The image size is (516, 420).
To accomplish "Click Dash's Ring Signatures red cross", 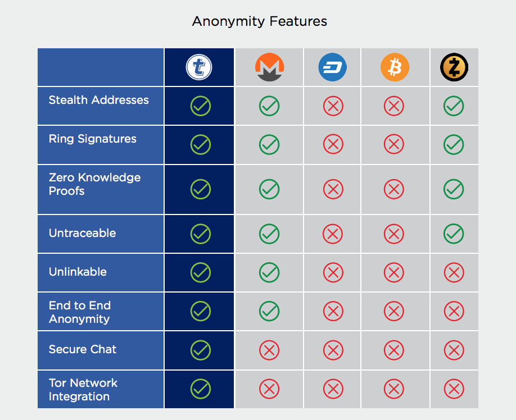I will pyautogui.click(x=333, y=145).
